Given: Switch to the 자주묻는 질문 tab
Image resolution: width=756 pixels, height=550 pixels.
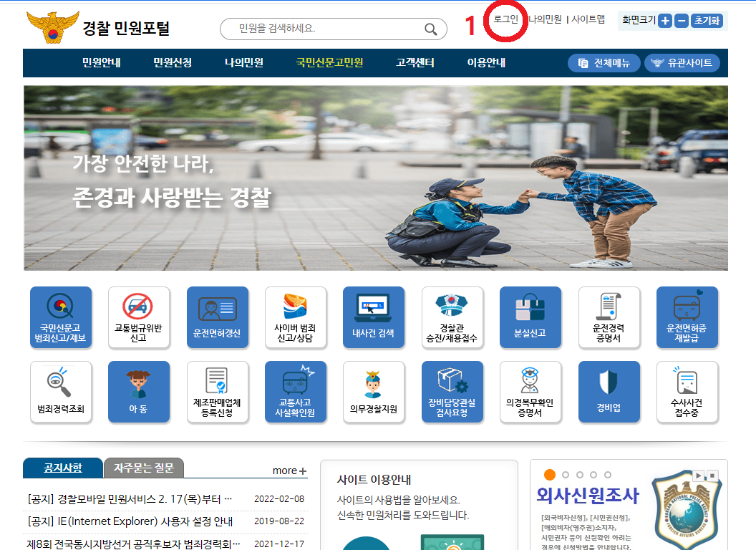Looking at the screenshot, I should coord(144,468).
